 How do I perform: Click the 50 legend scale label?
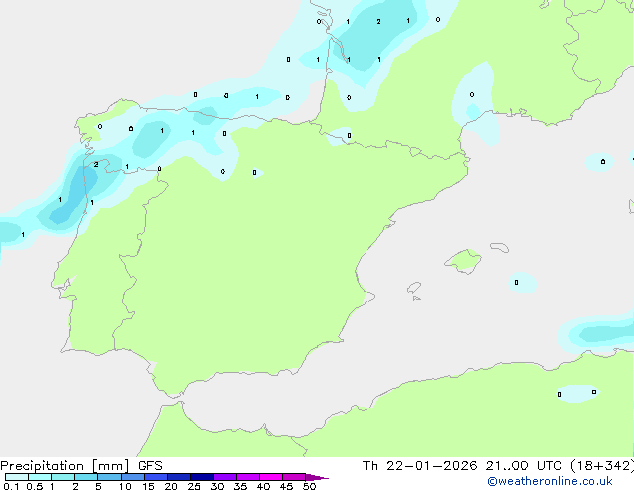[310, 486]
